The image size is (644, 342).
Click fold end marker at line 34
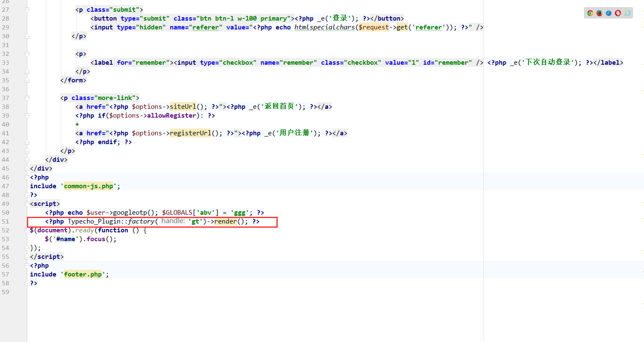click(x=27, y=71)
